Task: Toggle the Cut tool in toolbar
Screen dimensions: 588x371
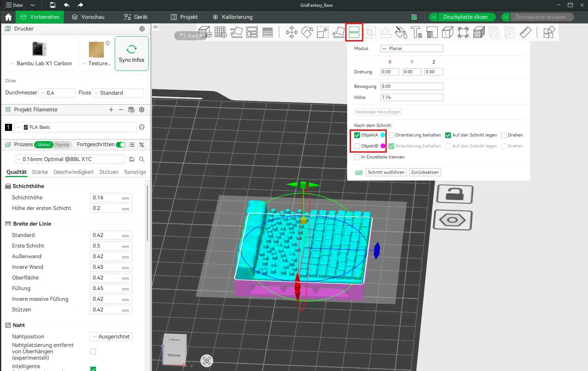Action: (x=354, y=32)
